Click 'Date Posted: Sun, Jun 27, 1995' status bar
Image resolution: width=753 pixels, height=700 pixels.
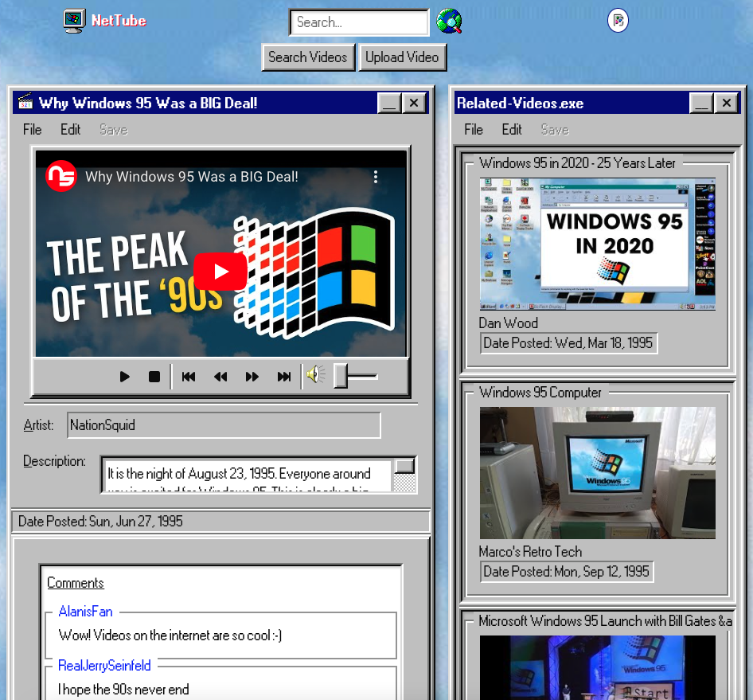[220, 522]
